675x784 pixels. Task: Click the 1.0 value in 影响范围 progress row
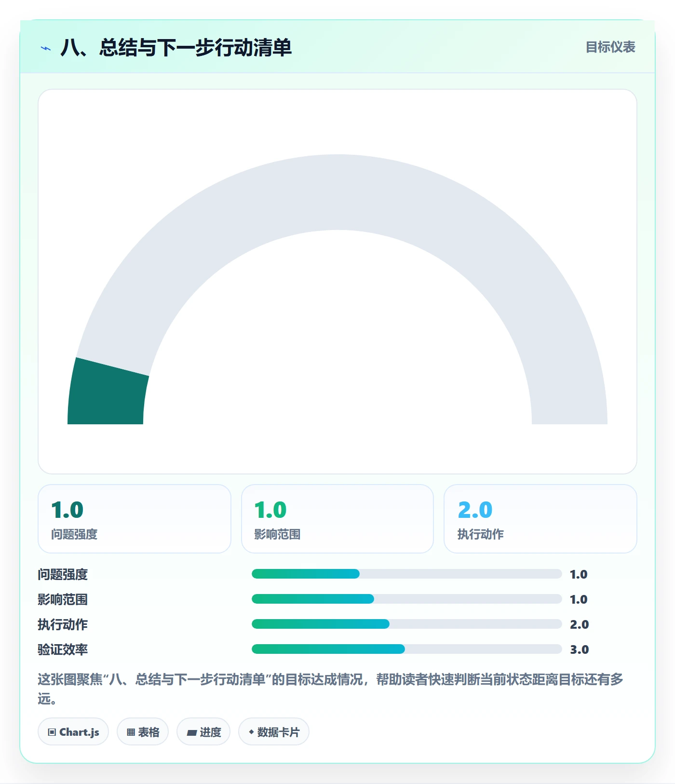coord(579,599)
